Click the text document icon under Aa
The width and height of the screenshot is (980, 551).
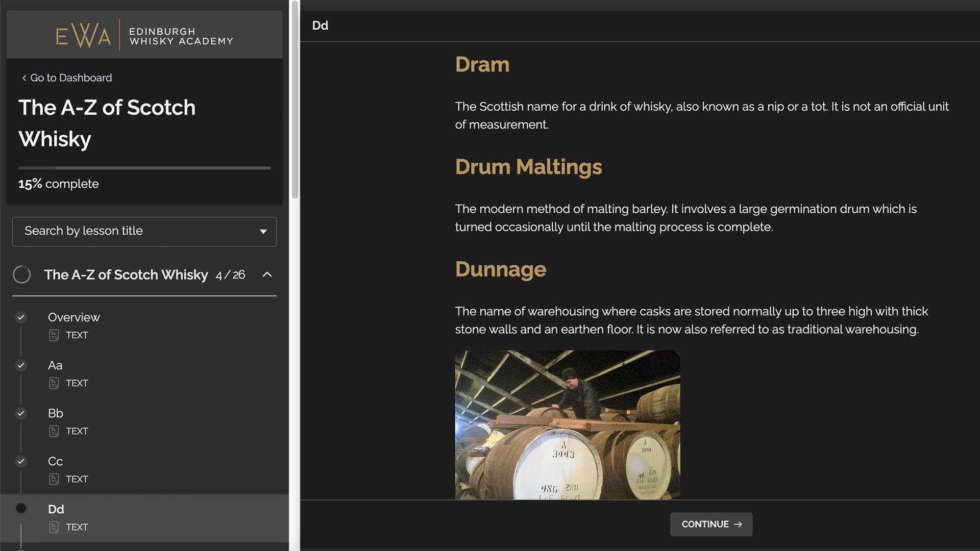tap(54, 383)
